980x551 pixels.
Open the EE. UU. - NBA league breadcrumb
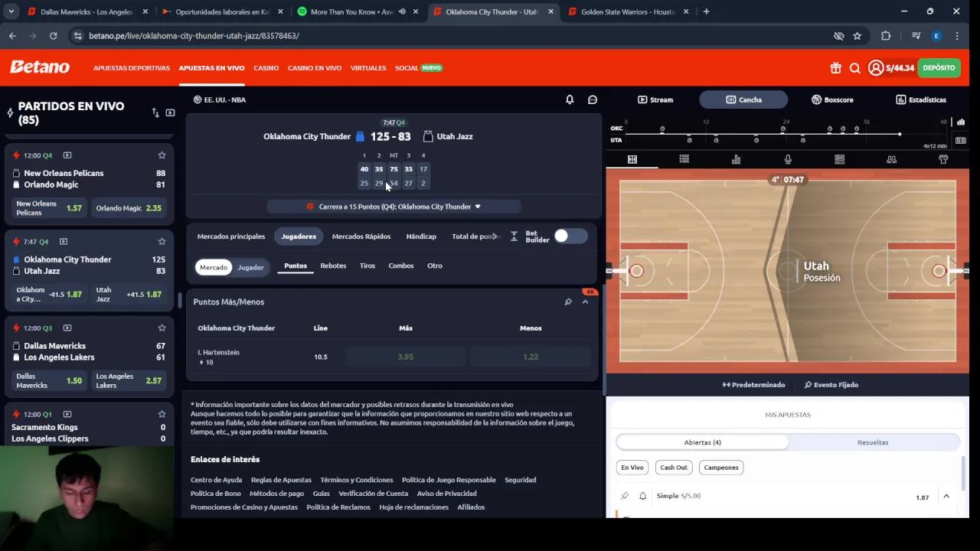(220, 99)
